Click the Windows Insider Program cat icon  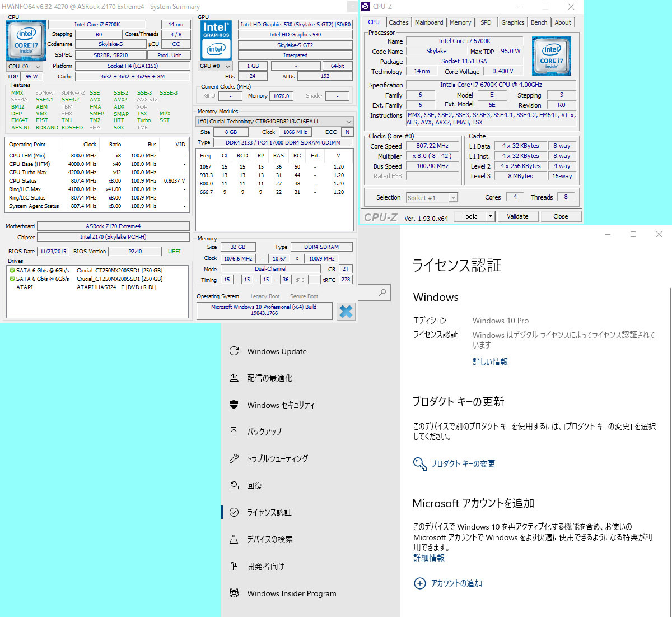point(234,593)
